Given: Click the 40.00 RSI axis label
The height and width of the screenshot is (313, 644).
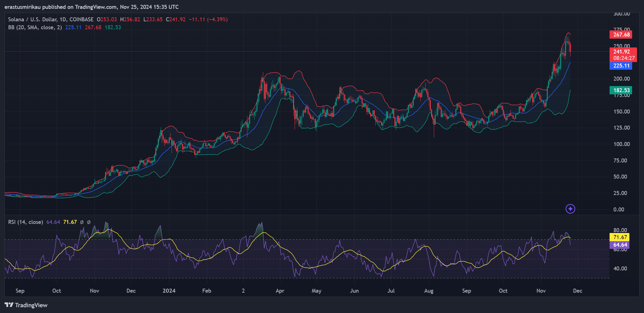Looking at the screenshot, I should (x=620, y=269).
